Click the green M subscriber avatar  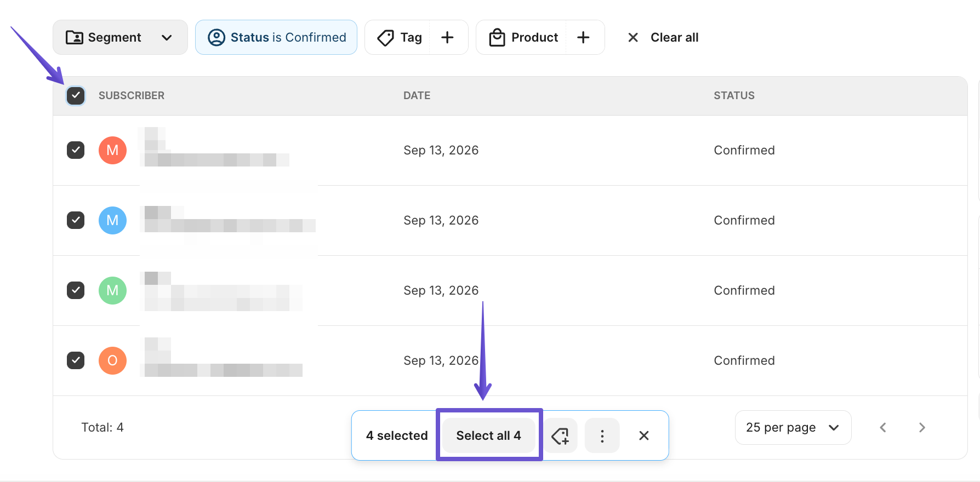[x=112, y=290]
